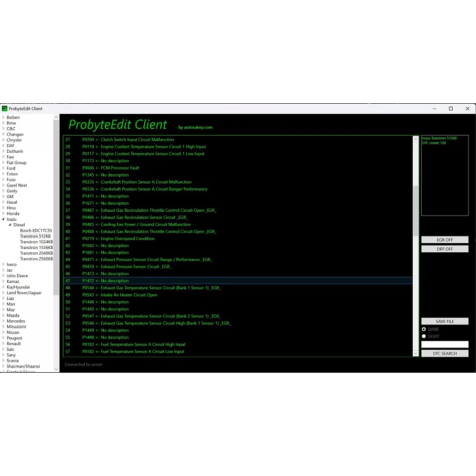
Task: Choose Transtron 2560KB from the tree
Action: coord(36,259)
